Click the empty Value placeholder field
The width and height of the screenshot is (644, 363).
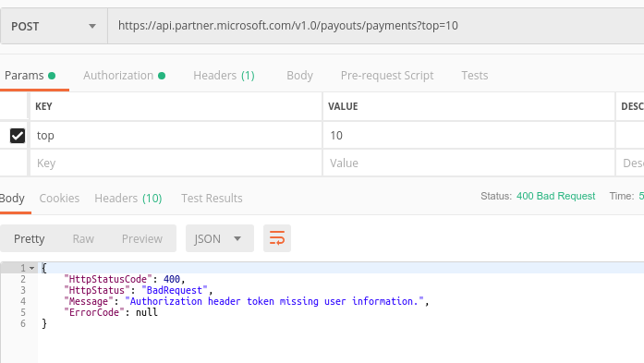468,163
